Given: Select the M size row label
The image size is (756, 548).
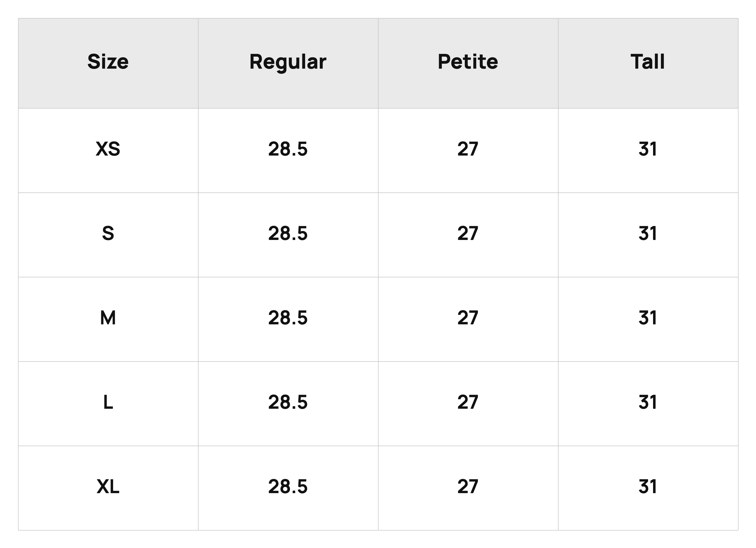Looking at the screenshot, I should 108,317.
